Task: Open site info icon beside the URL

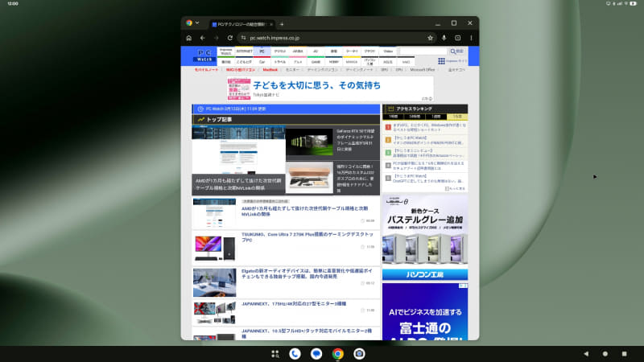Action: 244,38
